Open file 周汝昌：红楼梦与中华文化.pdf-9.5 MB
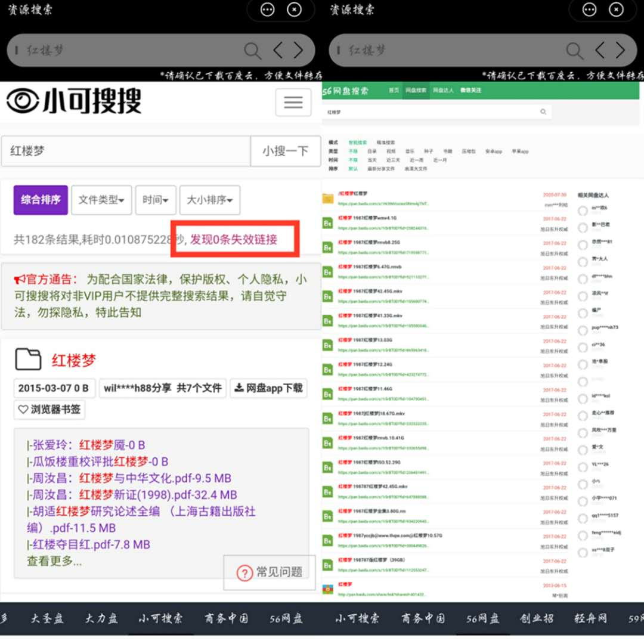The width and height of the screenshot is (644, 644). click(129, 478)
